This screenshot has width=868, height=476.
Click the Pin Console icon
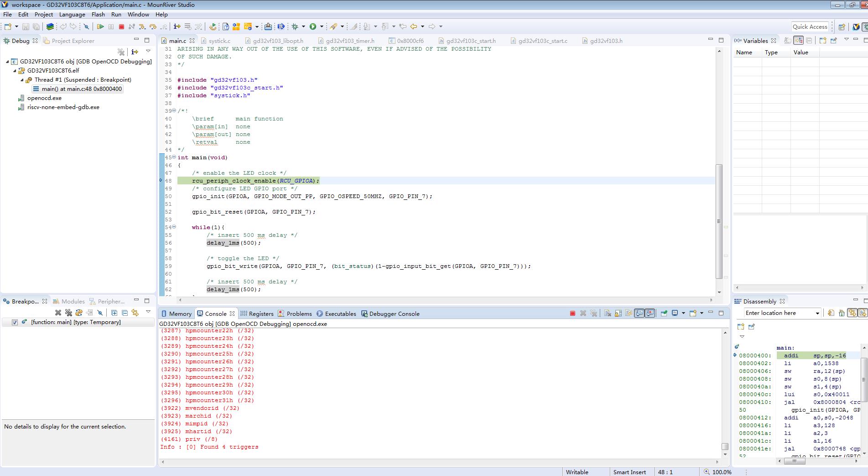tap(664, 313)
